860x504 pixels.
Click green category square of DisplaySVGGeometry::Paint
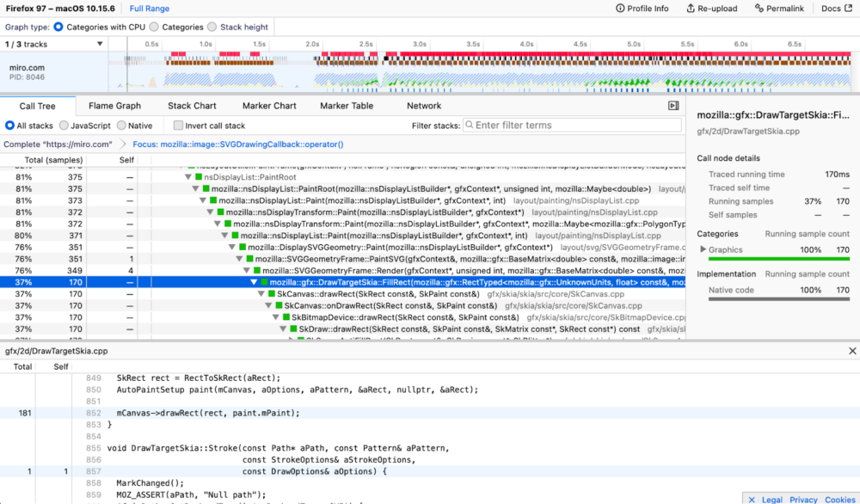pyautogui.click(x=243, y=248)
